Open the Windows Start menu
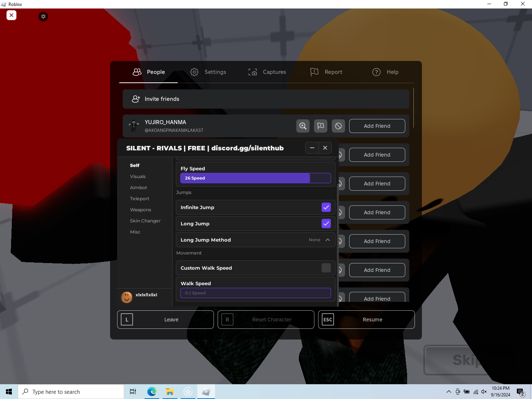This screenshot has height=399, width=532. [x=9, y=392]
